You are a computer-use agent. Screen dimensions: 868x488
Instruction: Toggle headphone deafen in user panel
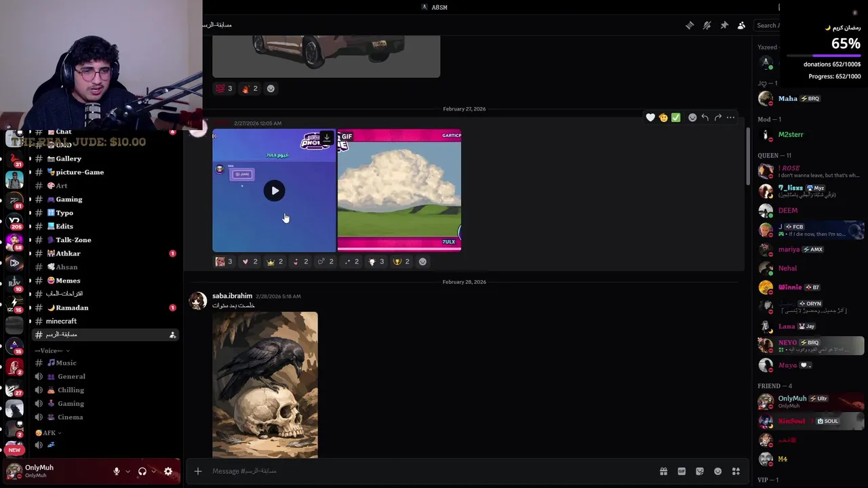click(x=142, y=471)
